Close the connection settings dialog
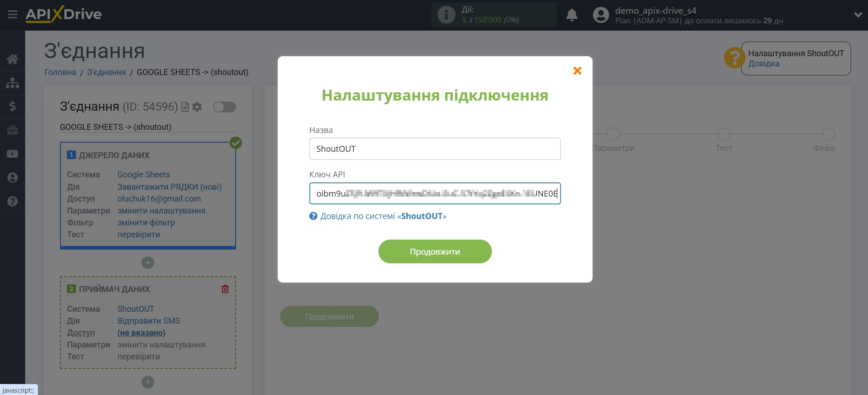 point(577,70)
